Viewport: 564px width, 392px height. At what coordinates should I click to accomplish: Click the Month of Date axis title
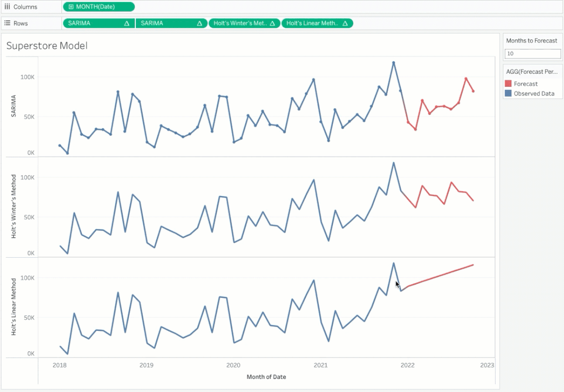[266, 377]
